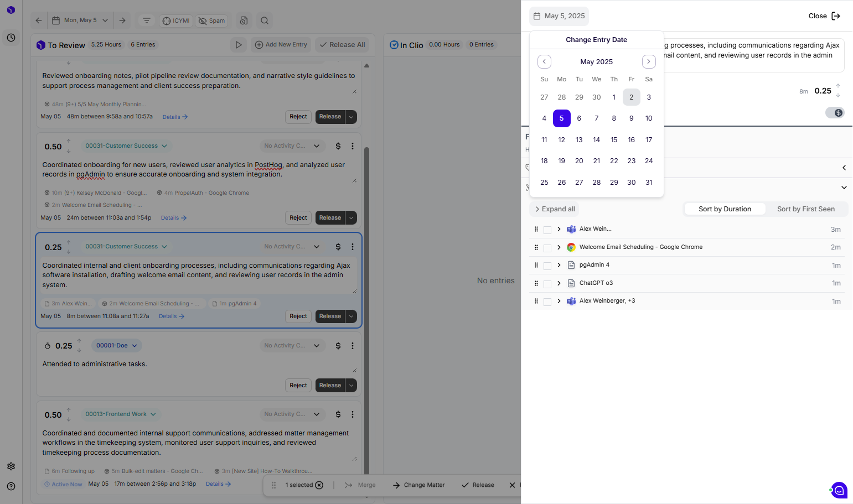853x504 pixels.
Task: Go to previous month in calendar
Action: (x=544, y=61)
